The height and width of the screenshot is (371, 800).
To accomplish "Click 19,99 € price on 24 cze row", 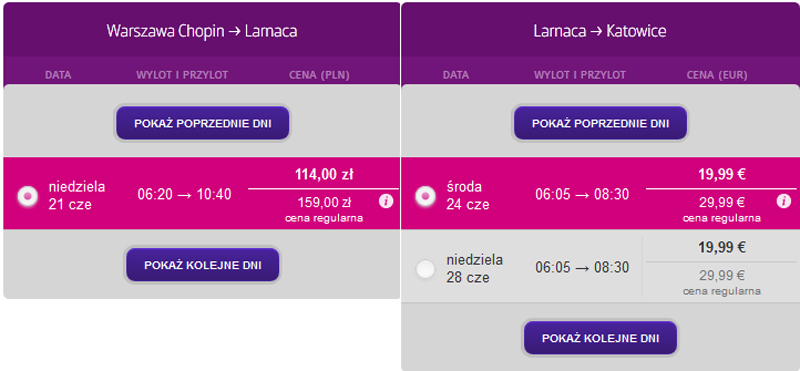I will pyautogui.click(x=722, y=175).
